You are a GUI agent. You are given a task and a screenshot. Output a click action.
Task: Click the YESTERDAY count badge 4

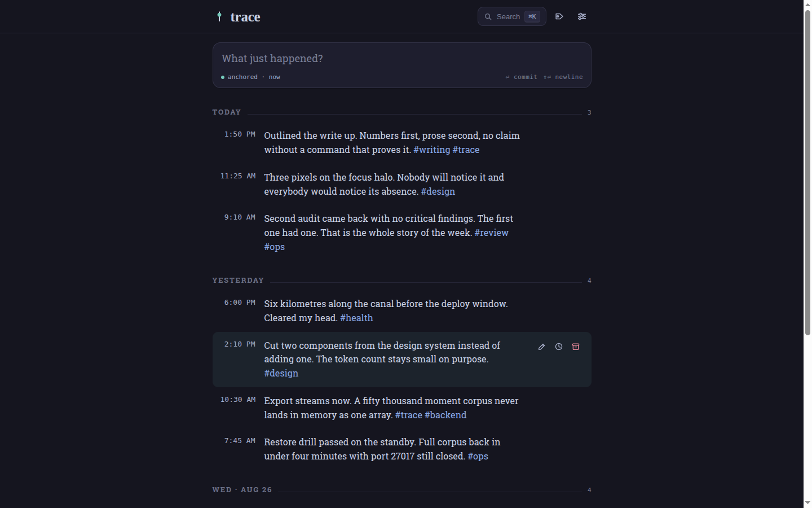tap(589, 281)
